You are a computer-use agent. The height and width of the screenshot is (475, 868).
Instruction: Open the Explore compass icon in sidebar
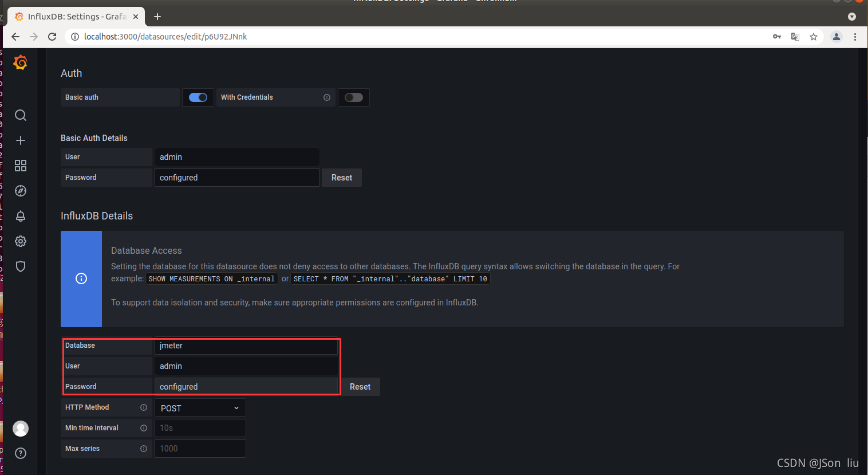click(21, 191)
